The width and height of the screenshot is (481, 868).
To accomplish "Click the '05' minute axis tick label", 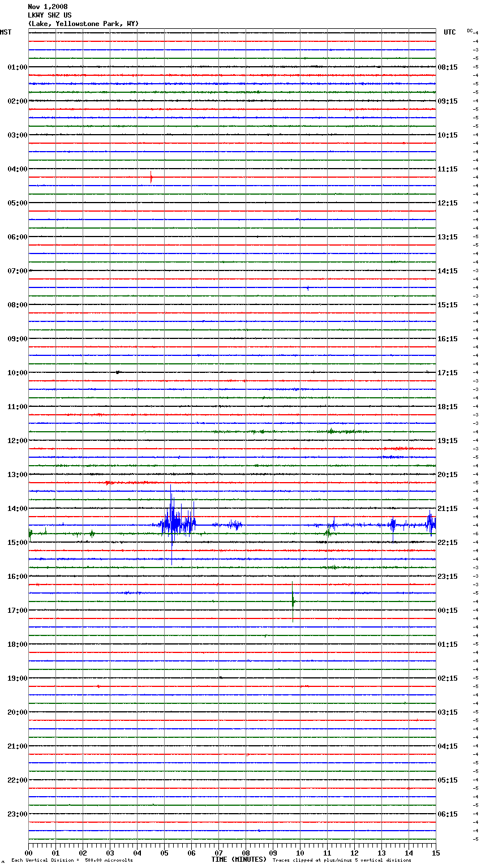I will (x=165, y=853).
